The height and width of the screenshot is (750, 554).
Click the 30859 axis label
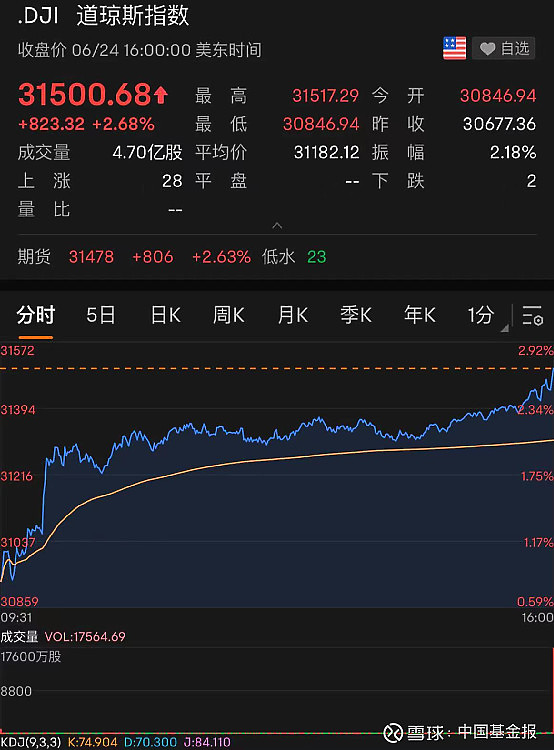[19, 601]
